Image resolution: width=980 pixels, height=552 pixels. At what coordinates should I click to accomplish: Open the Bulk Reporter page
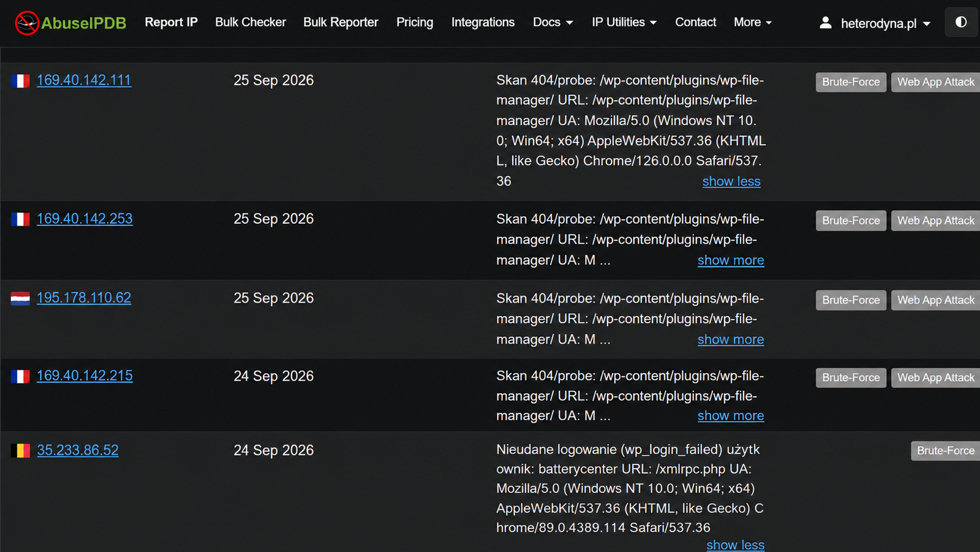tap(341, 22)
